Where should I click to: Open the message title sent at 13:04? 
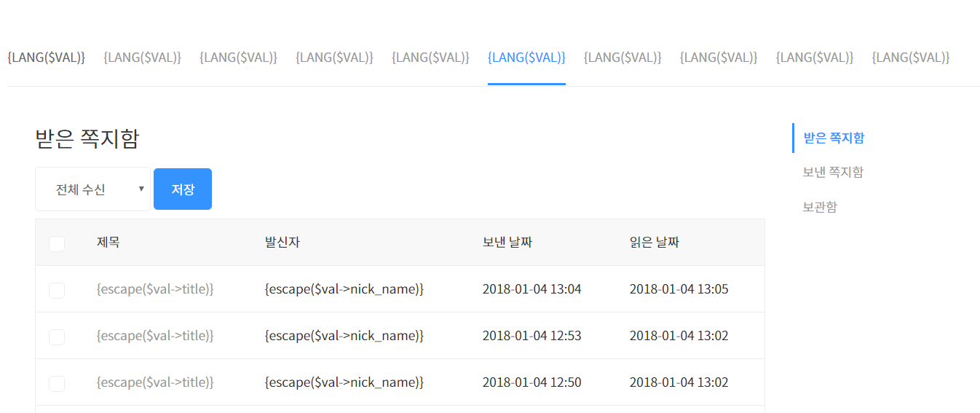[x=155, y=289]
